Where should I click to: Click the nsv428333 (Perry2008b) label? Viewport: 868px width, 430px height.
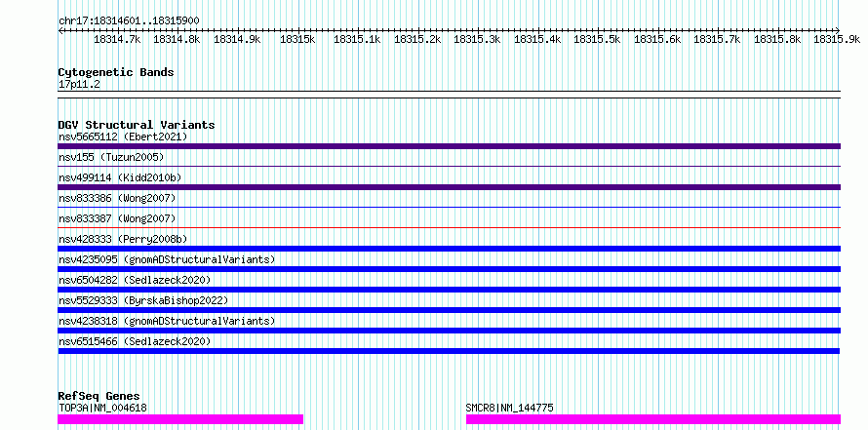(x=123, y=239)
